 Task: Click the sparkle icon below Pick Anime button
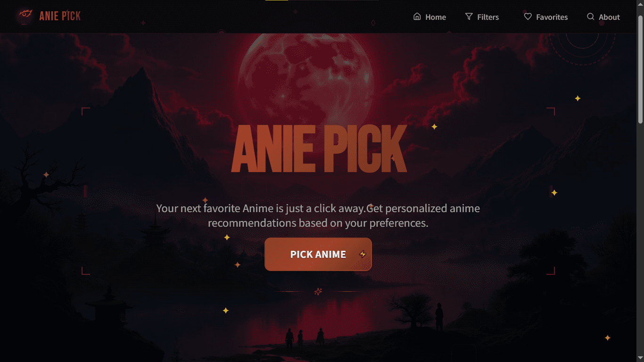[318, 292]
